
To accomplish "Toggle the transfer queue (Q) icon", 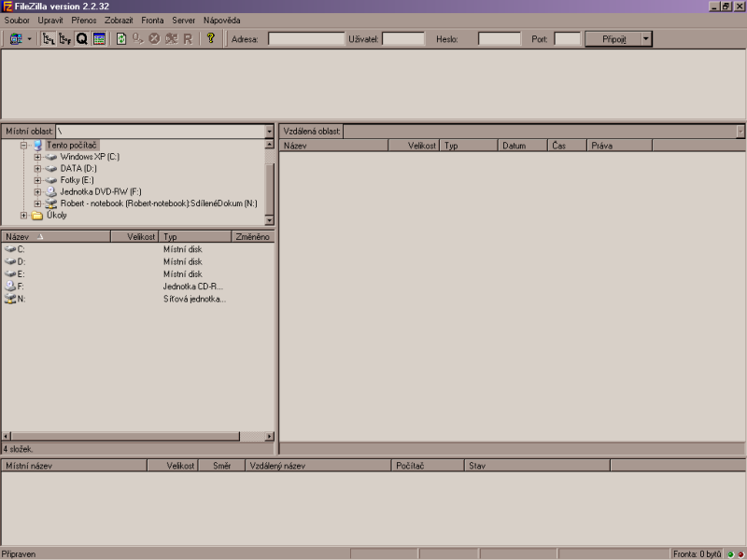I will point(81,38).
